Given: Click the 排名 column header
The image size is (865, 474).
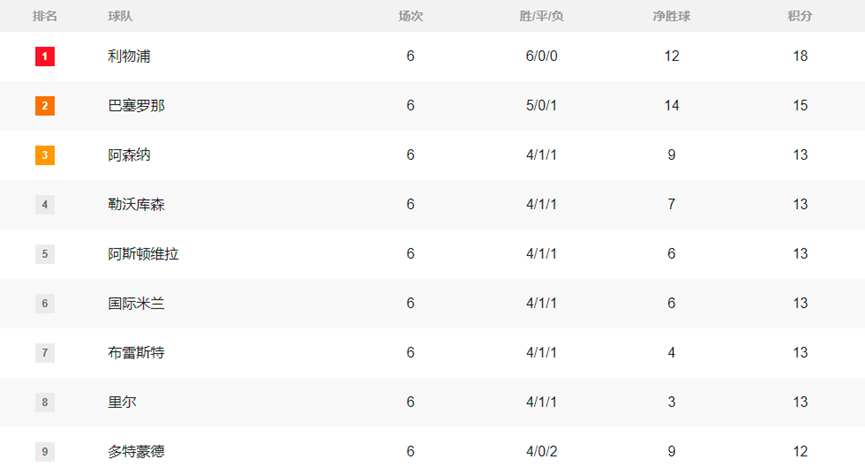Looking at the screenshot, I should (x=45, y=16).
